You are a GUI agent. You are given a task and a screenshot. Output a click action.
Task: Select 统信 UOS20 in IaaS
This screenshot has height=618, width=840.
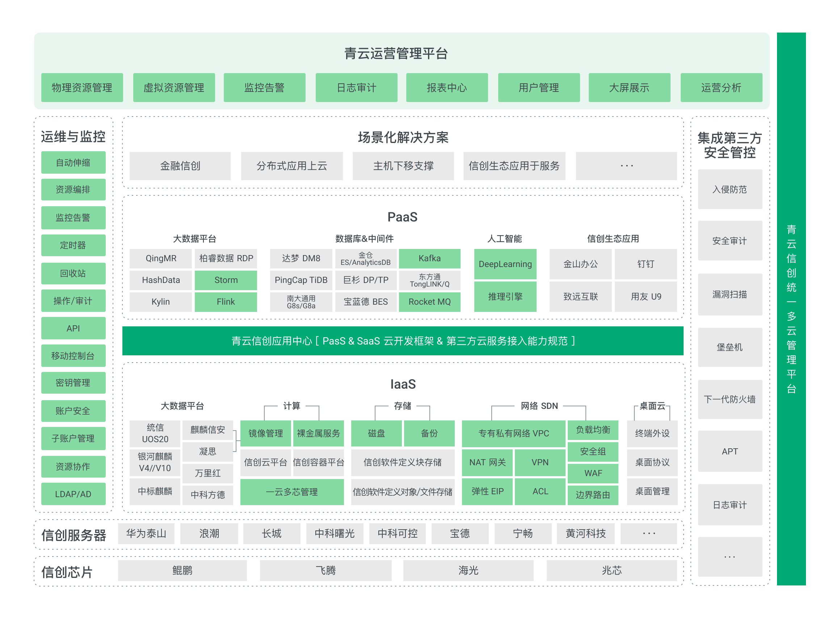[x=155, y=433]
